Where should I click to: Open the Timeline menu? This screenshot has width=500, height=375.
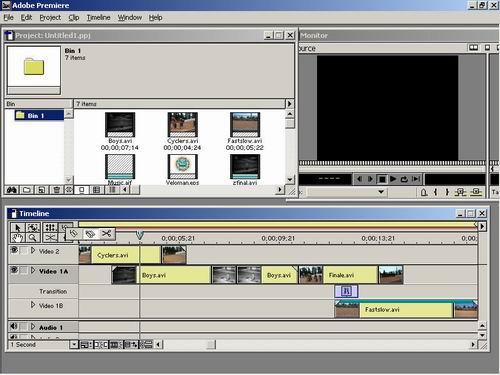coord(98,18)
